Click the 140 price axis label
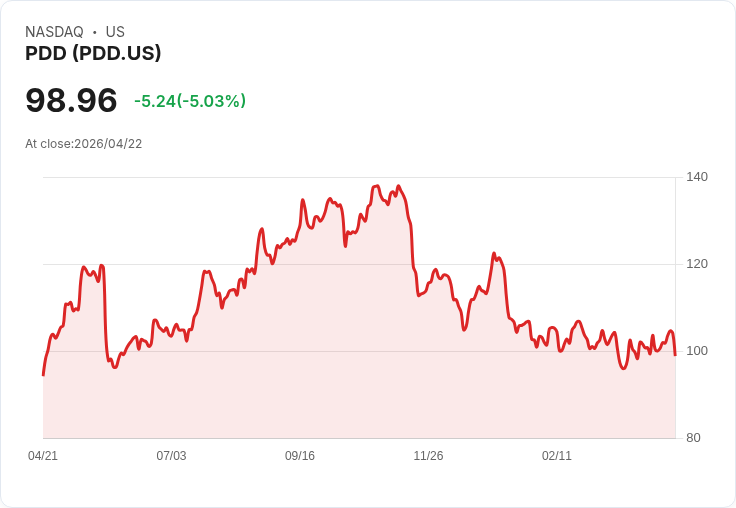 pos(697,177)
